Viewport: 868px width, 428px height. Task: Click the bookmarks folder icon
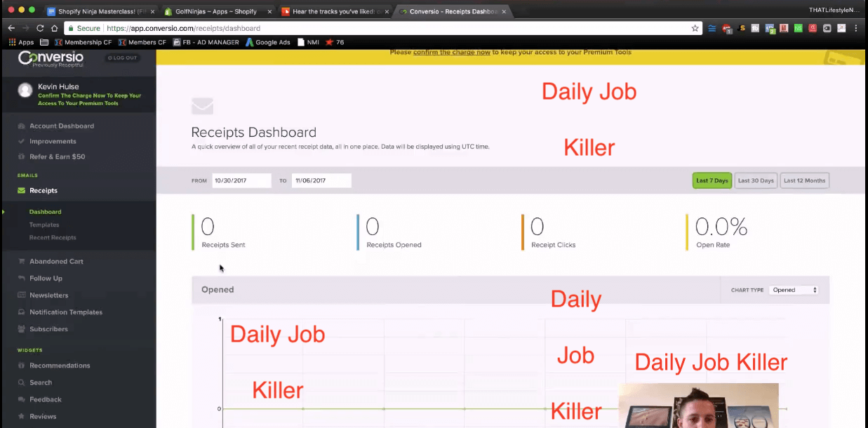[44, 42]
